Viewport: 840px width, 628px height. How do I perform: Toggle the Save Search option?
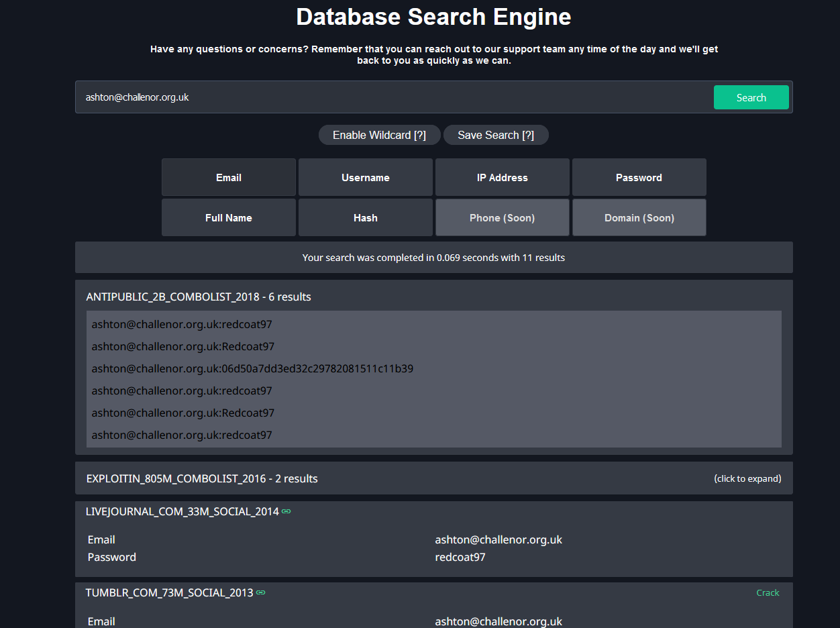tap(496, 135)
